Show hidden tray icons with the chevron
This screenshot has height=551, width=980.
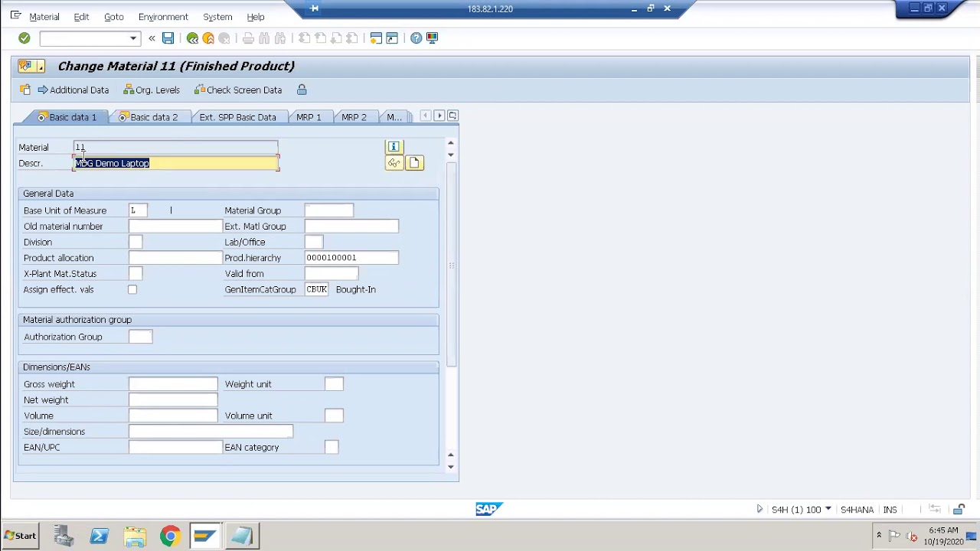pyautogui.click(x=879, y=536)
